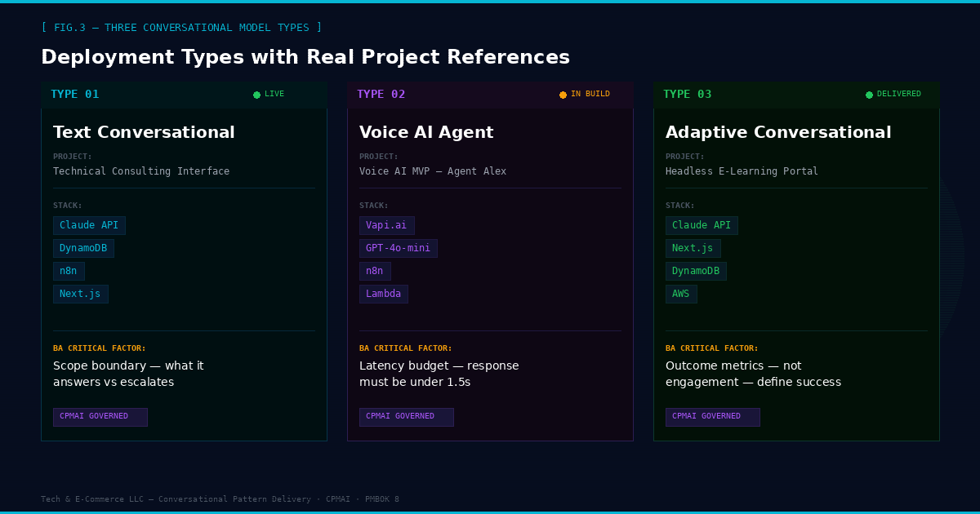Select the TYPE 02 card header
This screenshot has height=514, width=980.
coord(490,95)
